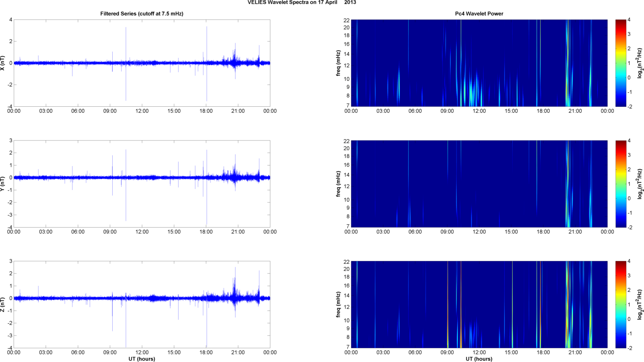This screenshot has width=644, height=362.
Task: Click freq (mHz) label of bottom spectrogram
Action: pyautogui.click(x=338, y=305)
